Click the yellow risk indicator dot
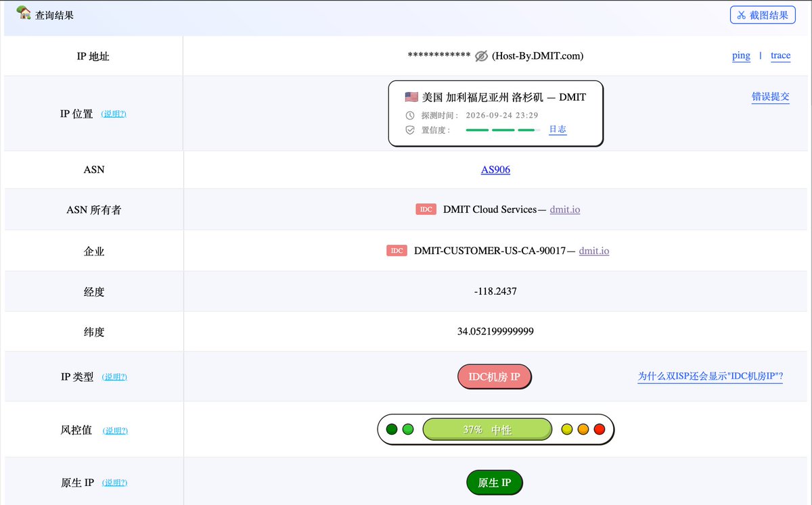 click(567, 429)
